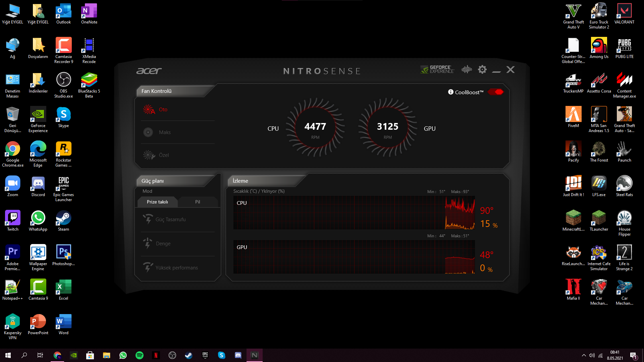This screenshot has width=644, height=362.
Task: Choose Yüksek performans power plan
Action: 176,268
